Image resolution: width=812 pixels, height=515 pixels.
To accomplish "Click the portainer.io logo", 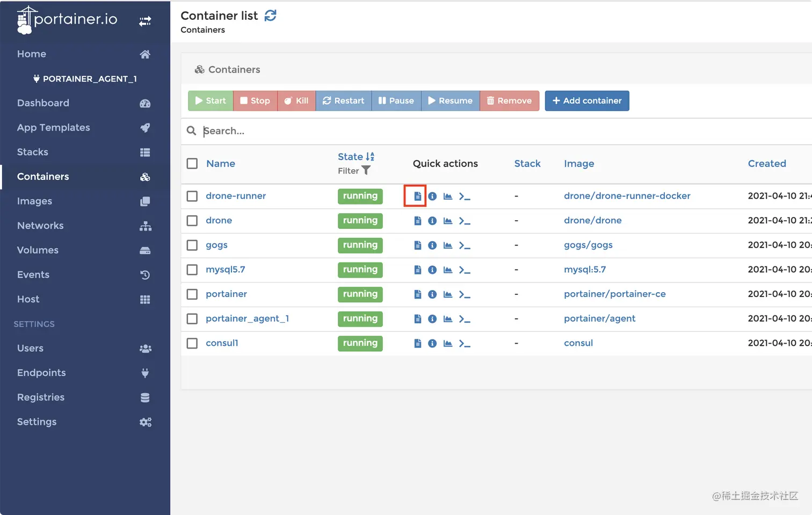I will coord(67,20).
